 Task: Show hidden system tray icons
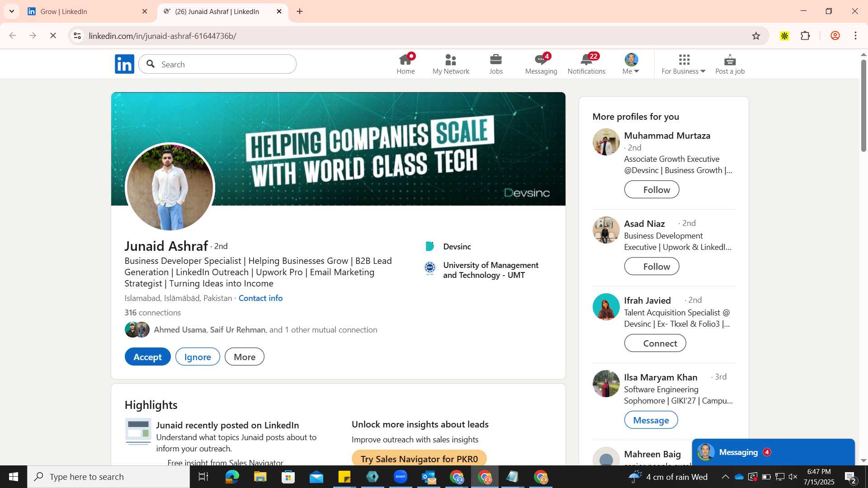click(725, 477)
